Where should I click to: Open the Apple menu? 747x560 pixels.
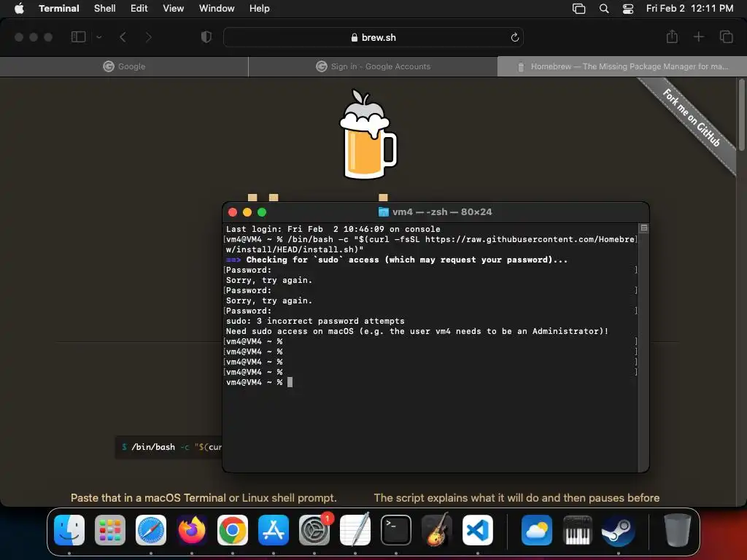19,8
